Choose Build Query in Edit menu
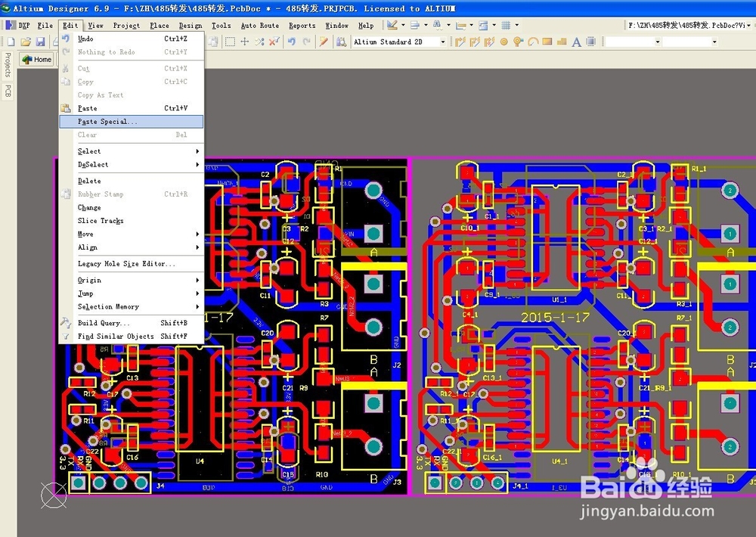Screen dimensions: 756x537 tap(131, 323)
